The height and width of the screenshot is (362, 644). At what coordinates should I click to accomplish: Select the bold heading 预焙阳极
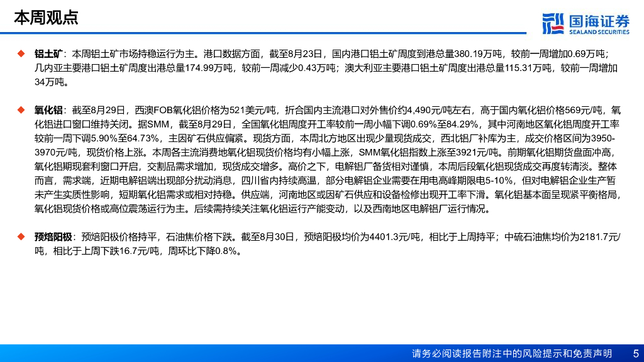click(x=53, y=237)
